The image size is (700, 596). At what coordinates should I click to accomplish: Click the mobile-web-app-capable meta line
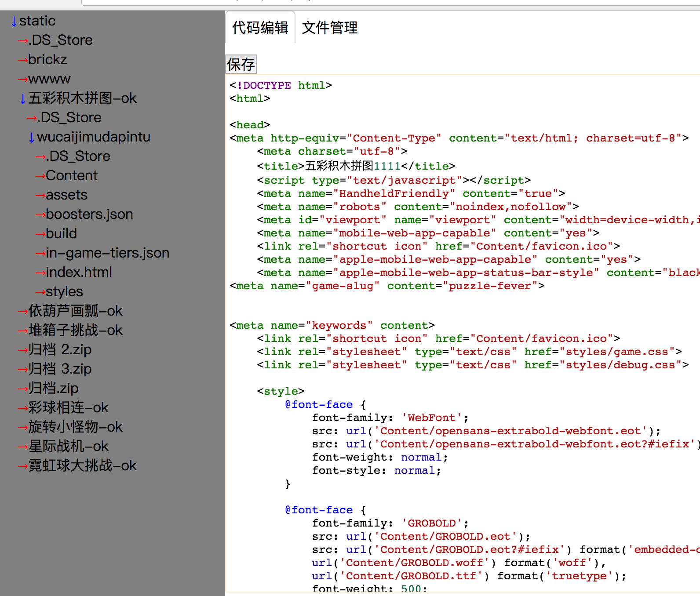(x=428, y=233)
